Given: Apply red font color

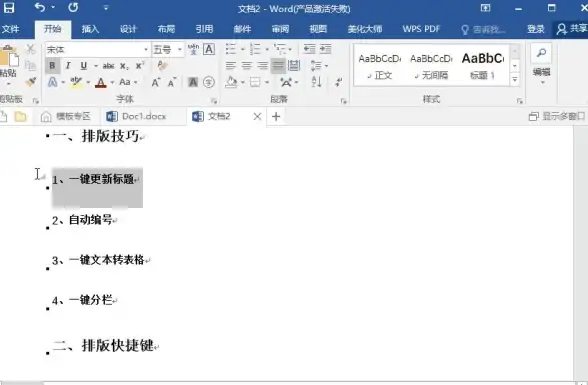Looking at the screenshot, I should coord(100,82).
